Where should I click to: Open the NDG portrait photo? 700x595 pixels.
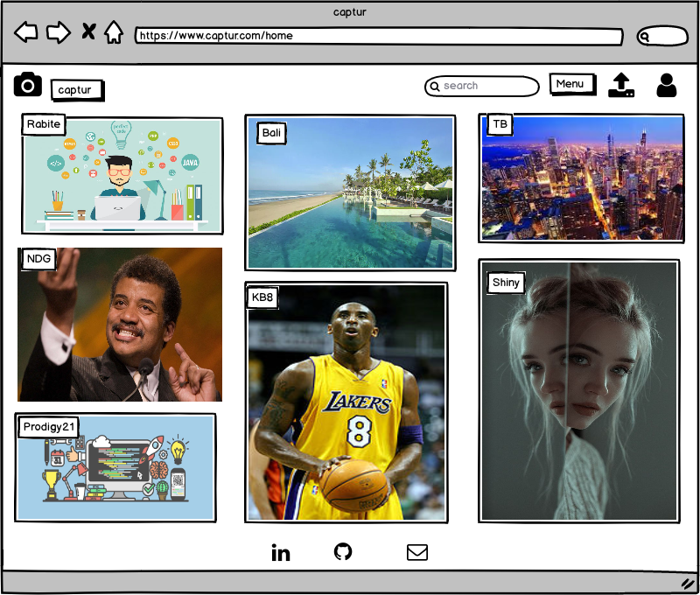click(120, 325)
